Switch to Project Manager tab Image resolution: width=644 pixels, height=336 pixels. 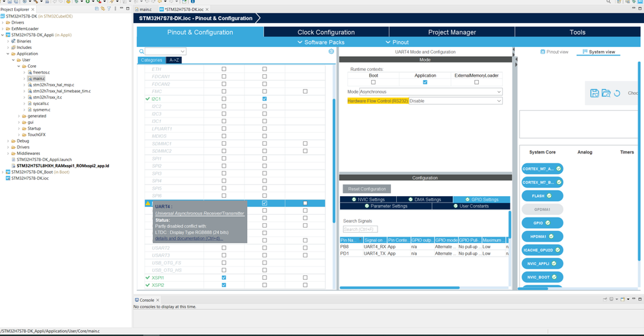click(452, 32)
